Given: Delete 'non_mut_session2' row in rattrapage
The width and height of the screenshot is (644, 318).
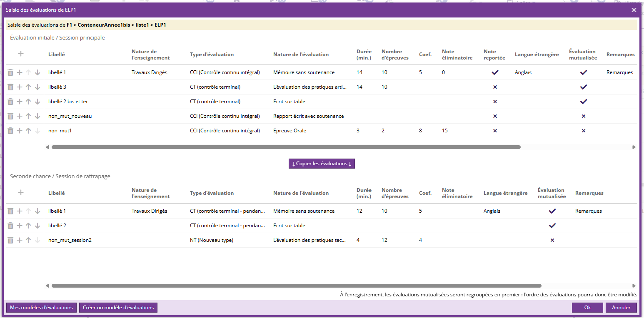Looking at the screenshot, I should pos(10,240).
